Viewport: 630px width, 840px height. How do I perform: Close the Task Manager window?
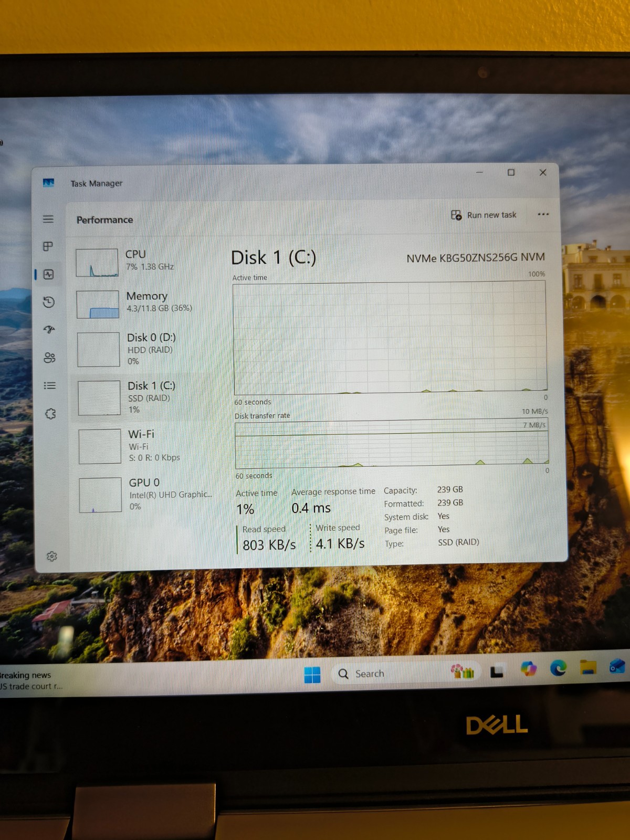[x=543, y=172]
